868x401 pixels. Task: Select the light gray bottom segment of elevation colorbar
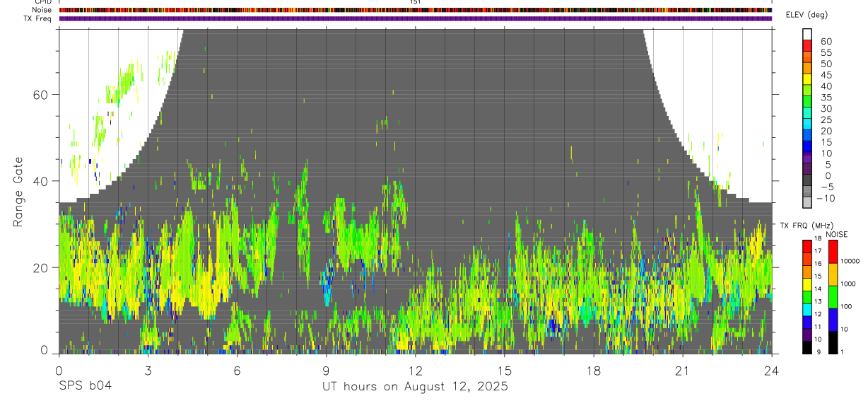point(807,202)
